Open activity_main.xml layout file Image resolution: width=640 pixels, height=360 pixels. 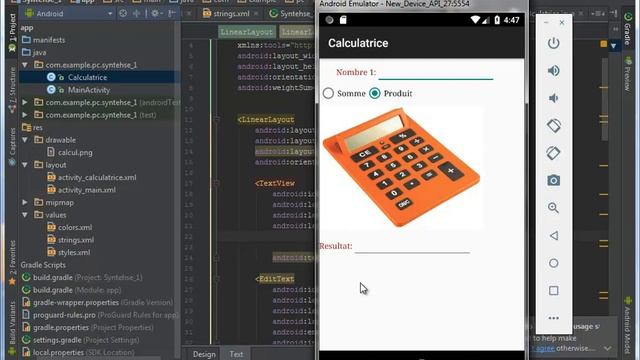pos(87,190)
